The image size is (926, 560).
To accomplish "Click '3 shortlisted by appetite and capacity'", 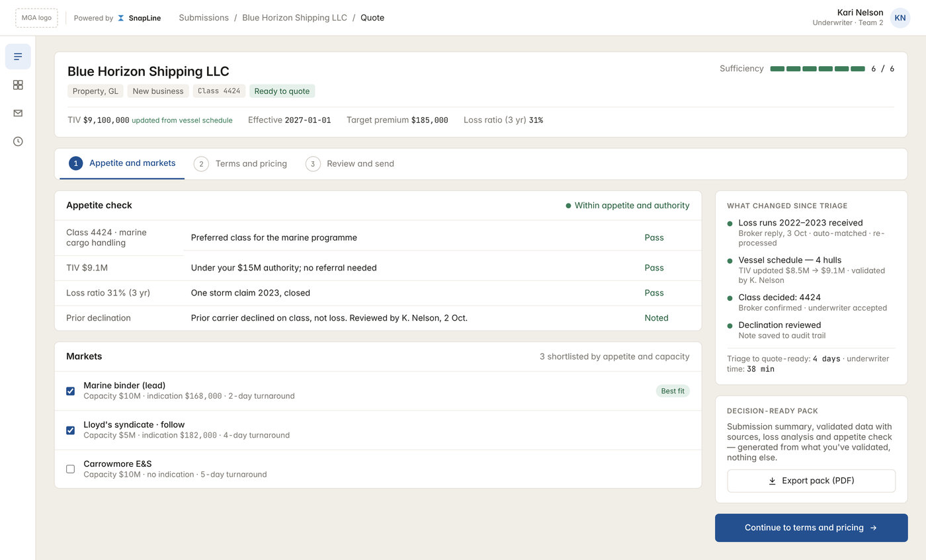I will [614, 356].
